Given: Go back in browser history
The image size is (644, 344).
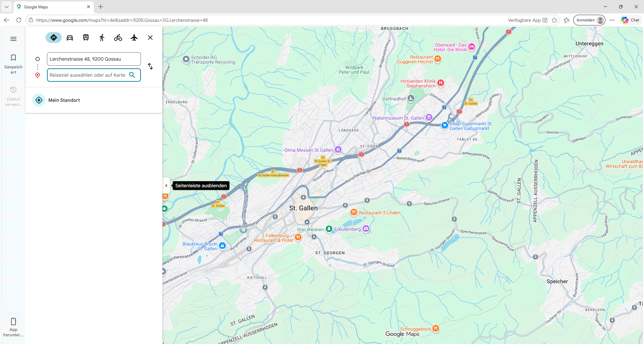Looking at the screenshot, I should tap(7, 20).
